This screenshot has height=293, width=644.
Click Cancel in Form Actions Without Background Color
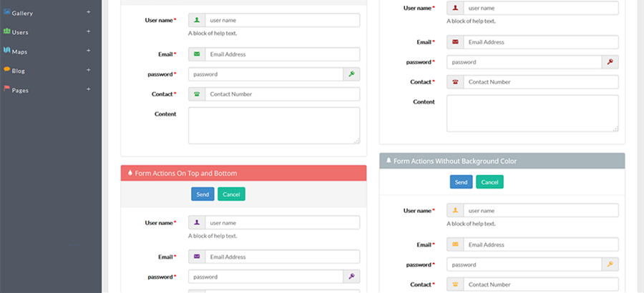pyautogui.click(x=489, y=182)
